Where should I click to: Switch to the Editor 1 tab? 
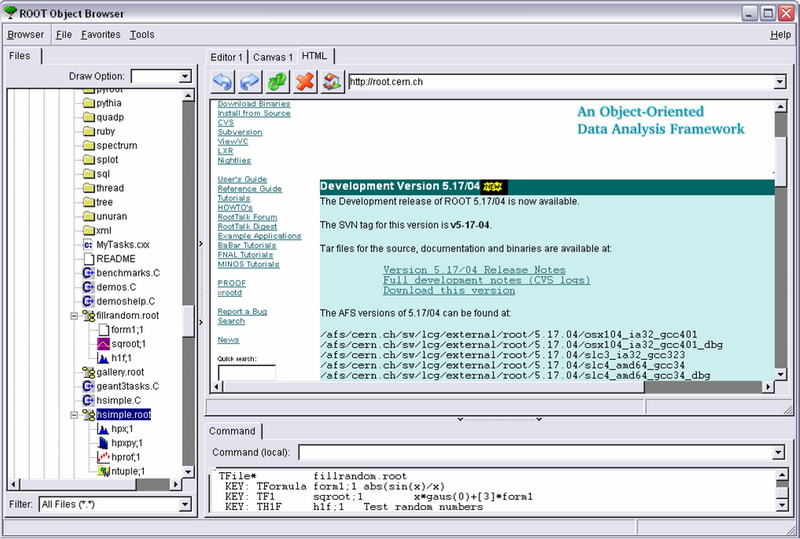tap(226, 57)
